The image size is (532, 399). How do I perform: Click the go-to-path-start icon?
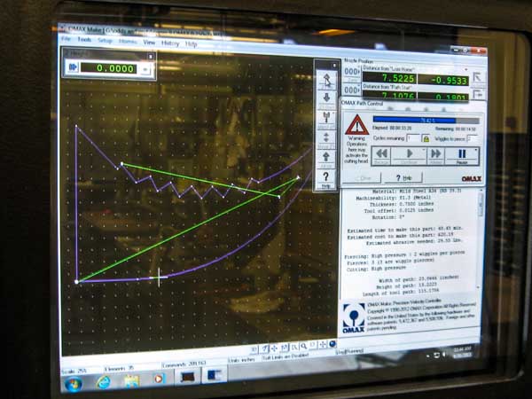tap(479, 94)
